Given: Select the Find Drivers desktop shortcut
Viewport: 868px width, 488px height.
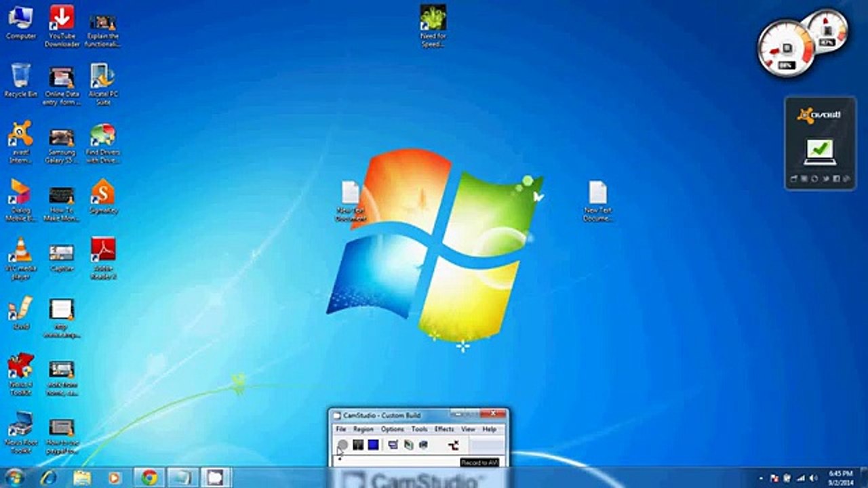Looking at the screenshot, I should (103, 143).
